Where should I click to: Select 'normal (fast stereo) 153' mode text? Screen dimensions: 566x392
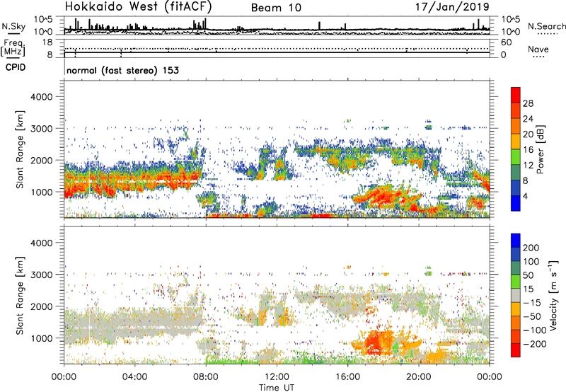click(122, 70)
